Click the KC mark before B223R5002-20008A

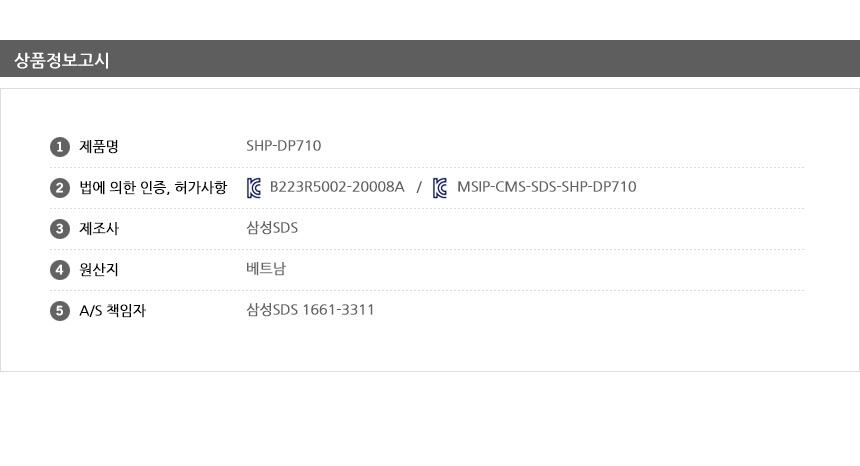254,188
